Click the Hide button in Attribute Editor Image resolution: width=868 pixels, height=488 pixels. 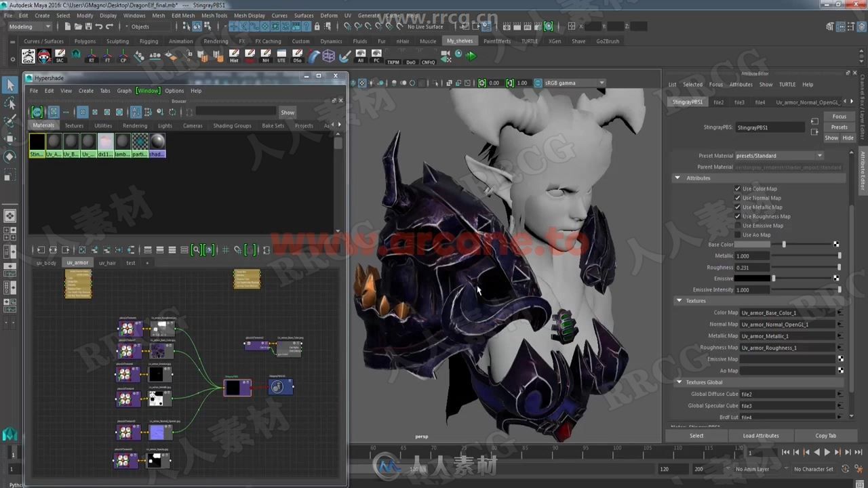tap(848, 138)
